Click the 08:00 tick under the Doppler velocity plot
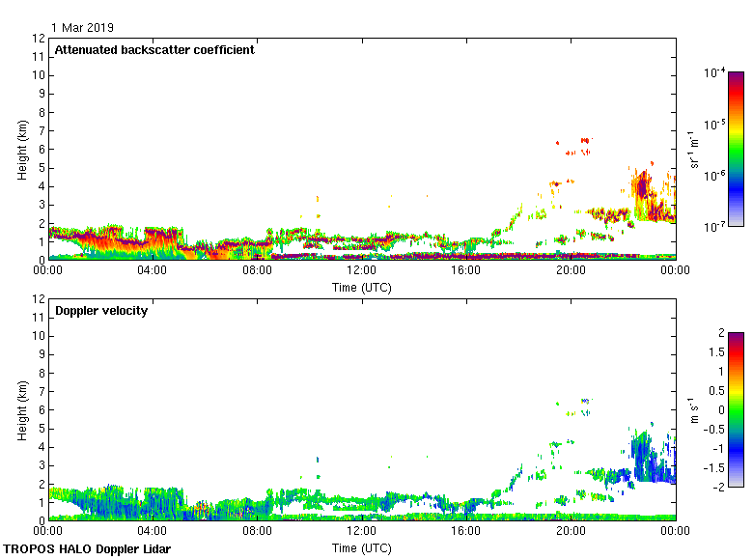Viewport: 753px width, 560px height. tap(258, 532)
